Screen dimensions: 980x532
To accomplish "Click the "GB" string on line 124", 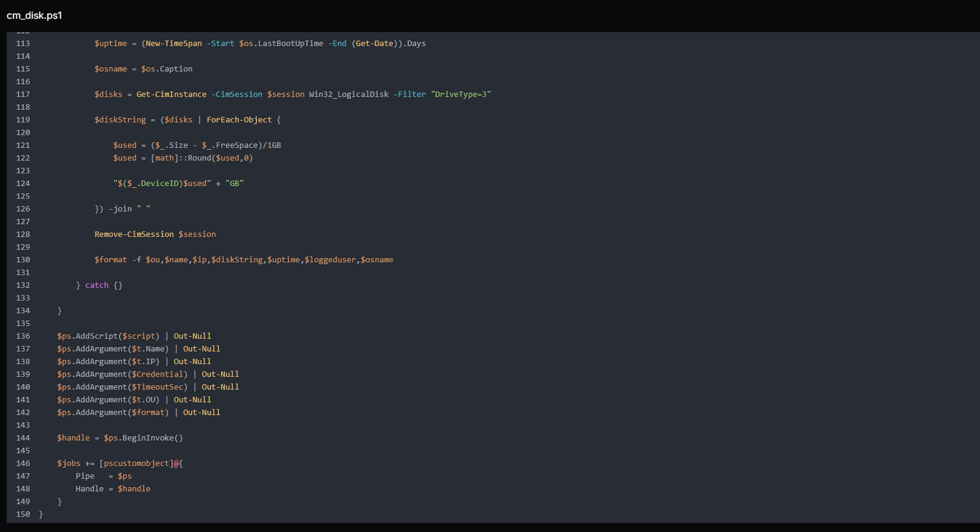I will click(235, 184).
